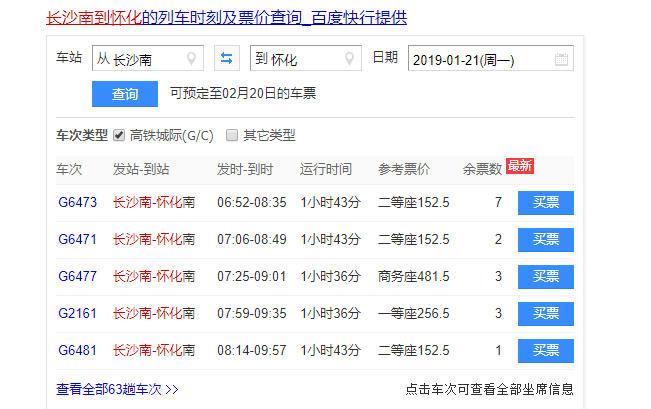Buy ticket for train G6473
The image size is (651, 409).
click(545, 203)
